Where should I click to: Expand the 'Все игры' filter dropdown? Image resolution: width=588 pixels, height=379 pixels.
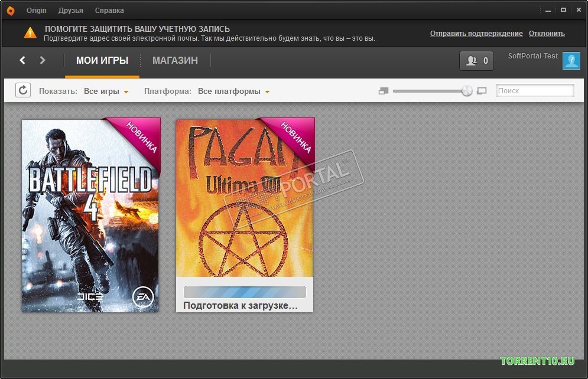pos(106,92)
